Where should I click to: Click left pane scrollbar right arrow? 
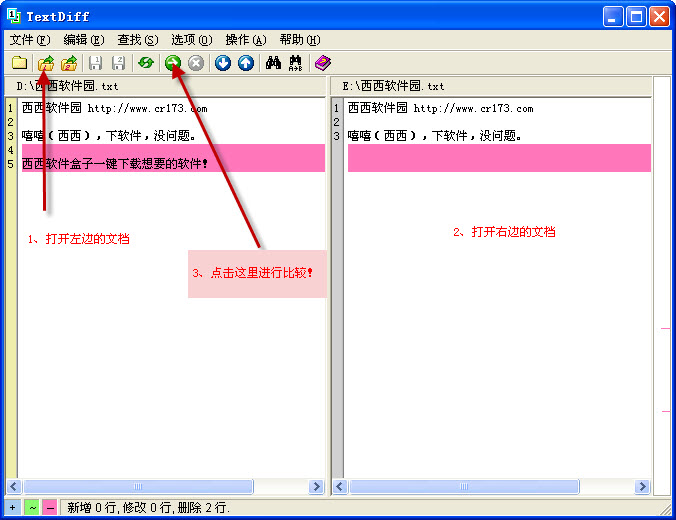click(316, 487)
